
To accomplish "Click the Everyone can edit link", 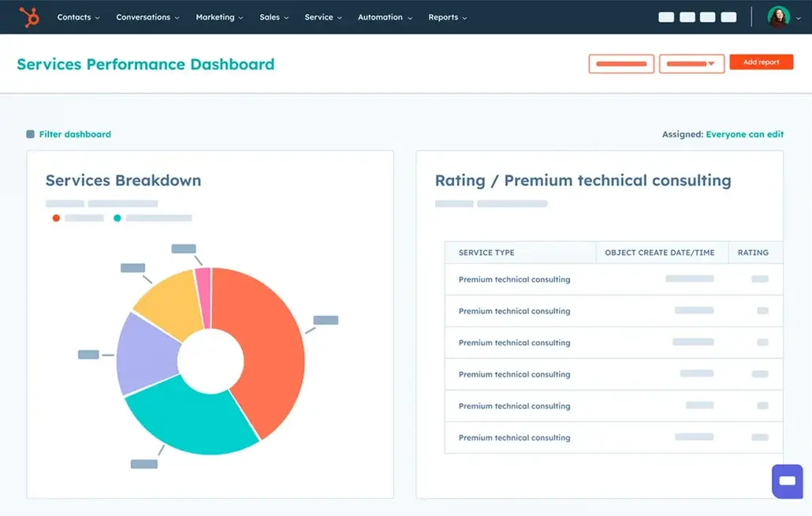I will (x=744, y=134).
